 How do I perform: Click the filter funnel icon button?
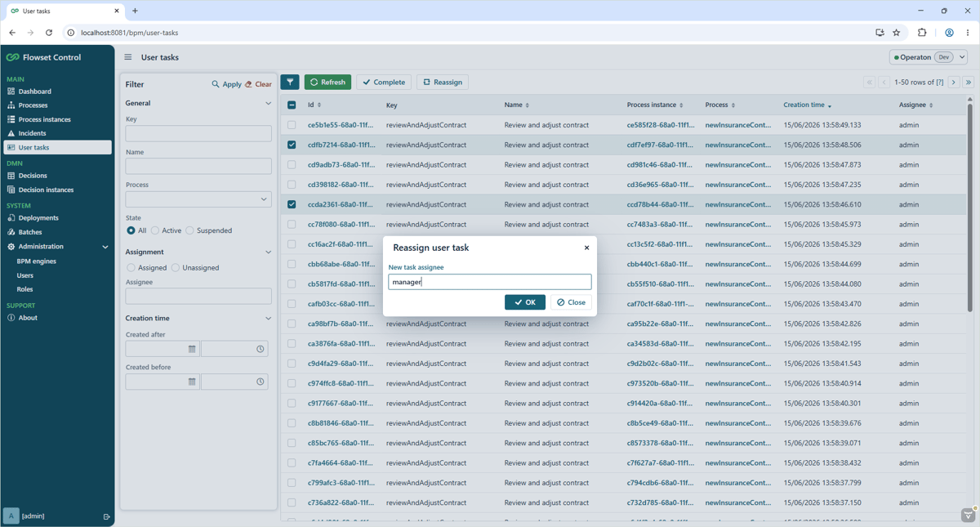coord(290,83)
